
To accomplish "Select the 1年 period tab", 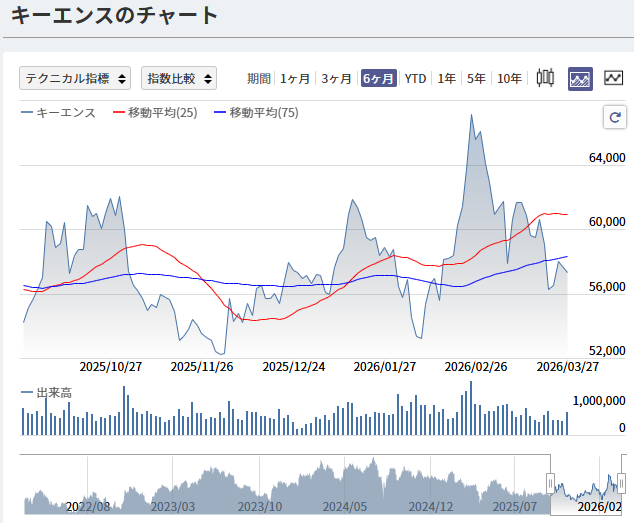I will pos(447,78).
